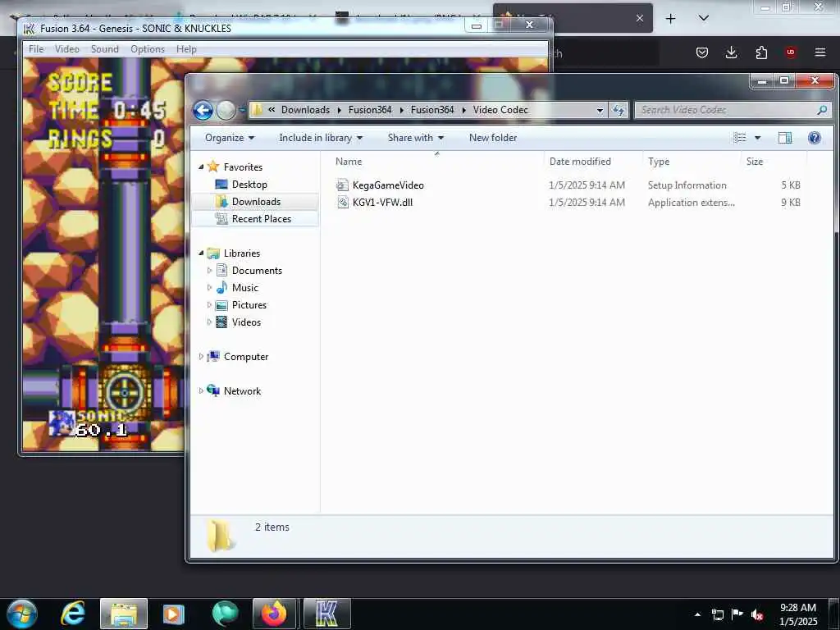Sort files by the Type column
Screen dimensions: 840x630
coord(659,162)
